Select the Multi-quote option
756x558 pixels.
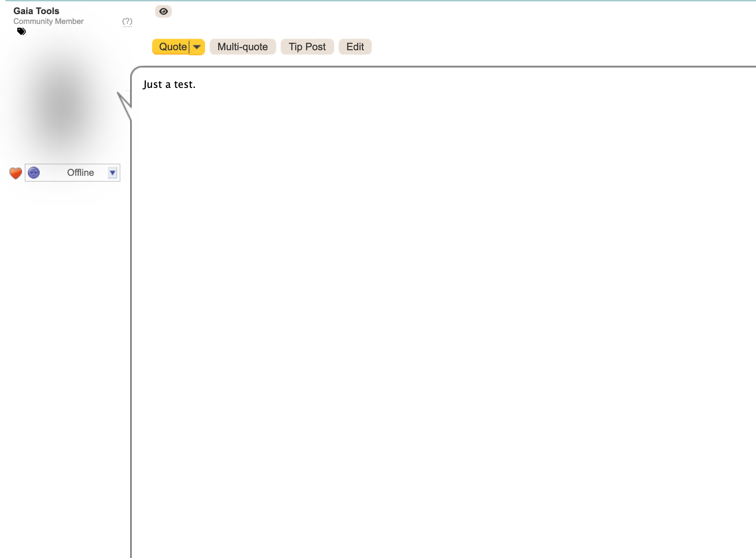coord(242,47)
